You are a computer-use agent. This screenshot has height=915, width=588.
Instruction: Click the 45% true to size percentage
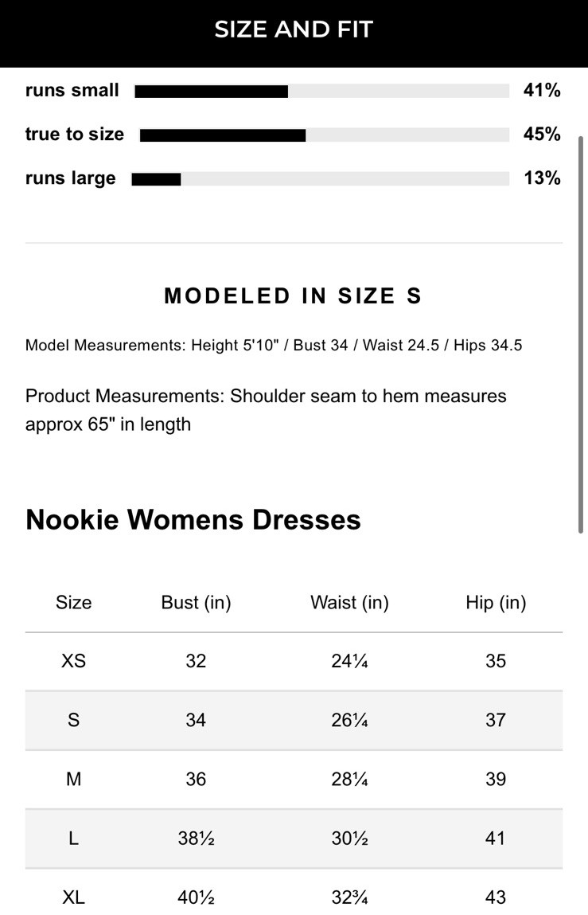pos(541,134)
